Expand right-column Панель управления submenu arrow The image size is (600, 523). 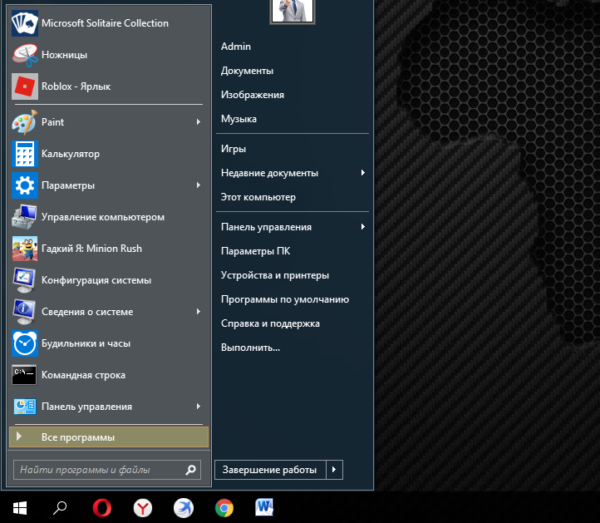pos(363,227)
